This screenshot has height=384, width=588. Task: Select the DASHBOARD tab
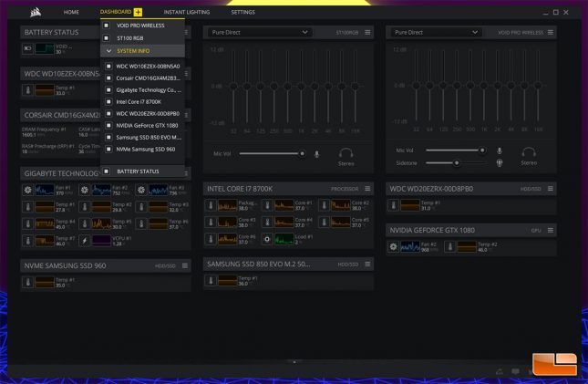coord(116,12)
